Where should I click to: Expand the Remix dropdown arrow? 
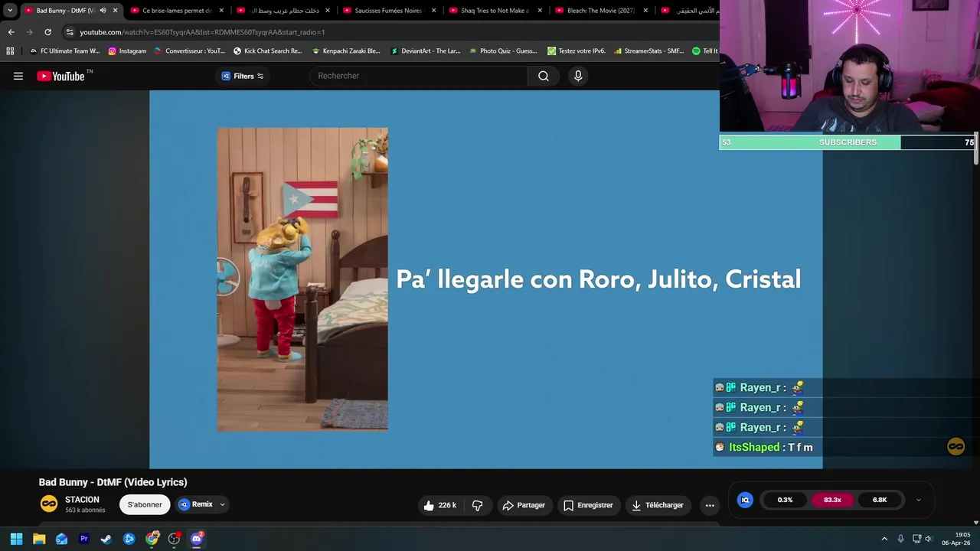tap(223, 504)
